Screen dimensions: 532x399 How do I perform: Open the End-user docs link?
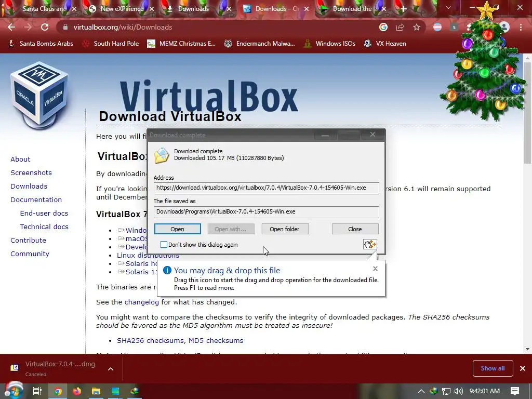(44, 213)
